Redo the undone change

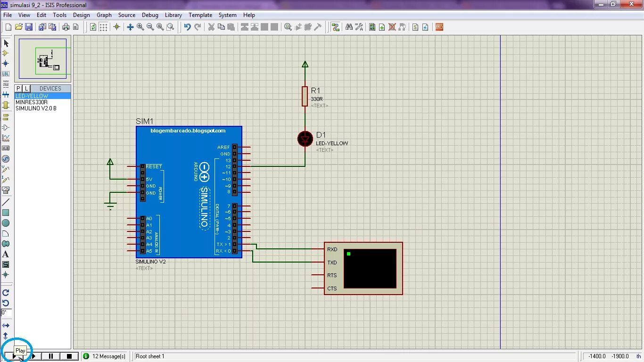point(198,27)
